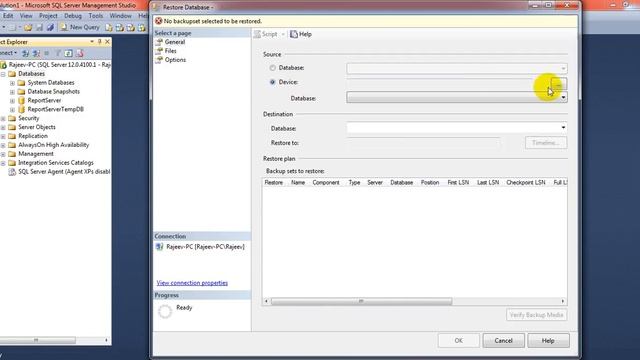Open the View menu in SSMS

pyautogui.click(x=26, y=16)
